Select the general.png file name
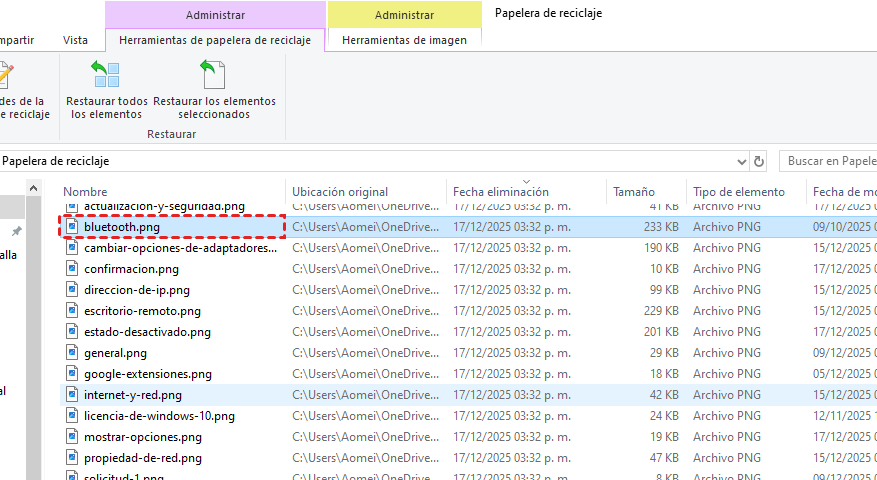The image size is (877, 480). pos(115,353)
